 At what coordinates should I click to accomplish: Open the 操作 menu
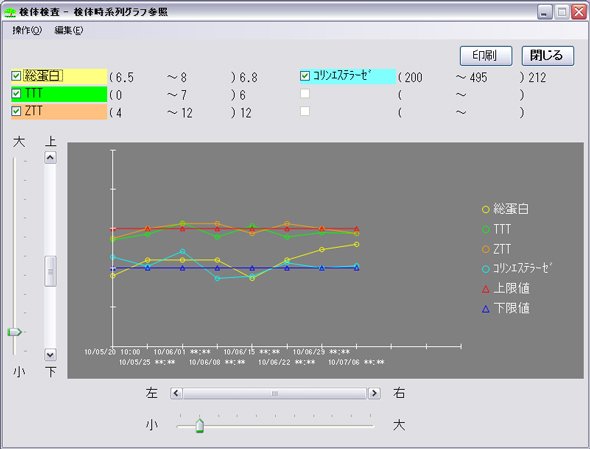point(27,30)
